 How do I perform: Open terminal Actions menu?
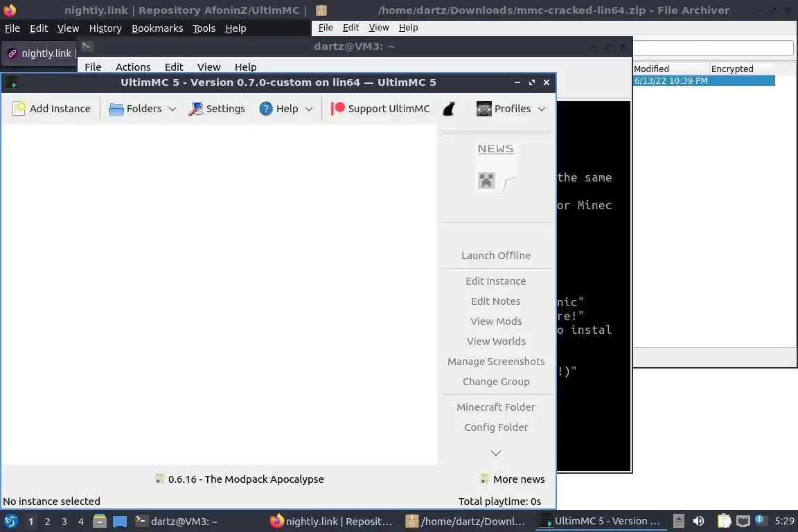[x=133, y=67]
